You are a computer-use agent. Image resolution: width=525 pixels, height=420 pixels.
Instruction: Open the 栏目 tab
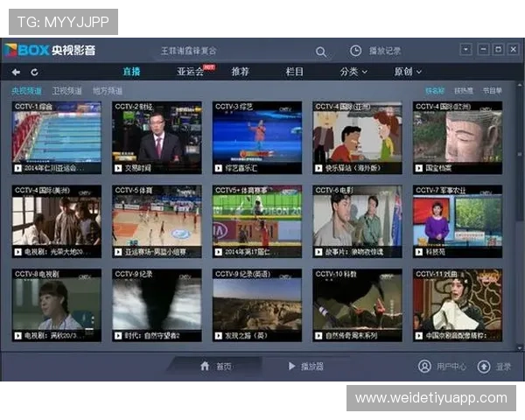pos(294,72)
